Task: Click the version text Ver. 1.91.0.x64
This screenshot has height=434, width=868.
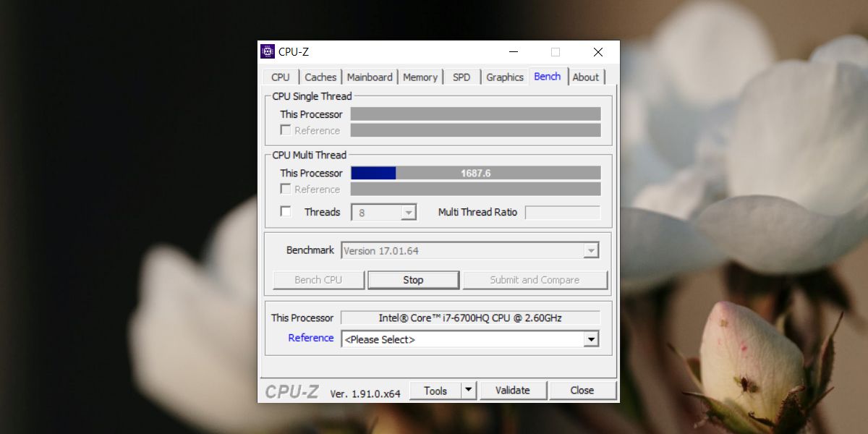Action: 365,393
